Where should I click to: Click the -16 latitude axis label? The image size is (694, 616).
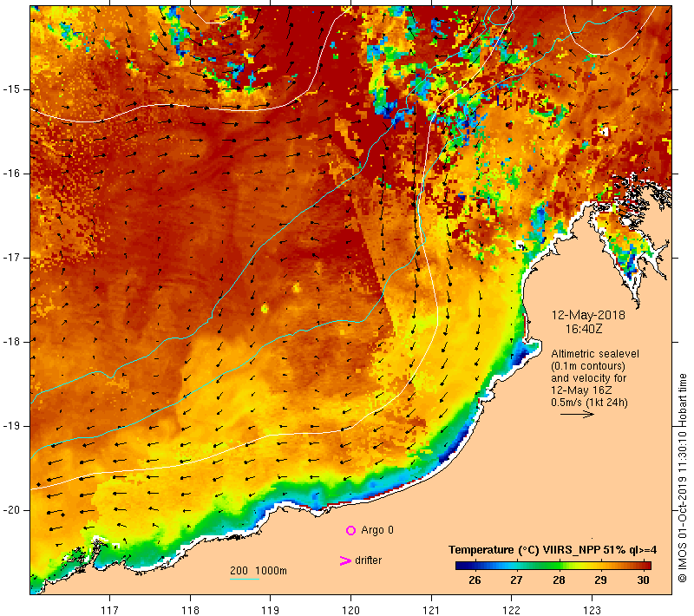click(x=11, y=174)
